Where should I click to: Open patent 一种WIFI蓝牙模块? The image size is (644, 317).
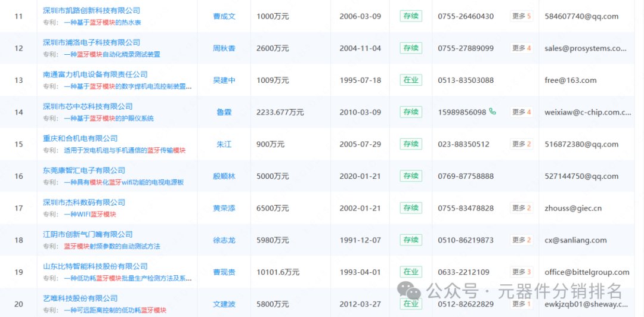click(x=90, y=215)
